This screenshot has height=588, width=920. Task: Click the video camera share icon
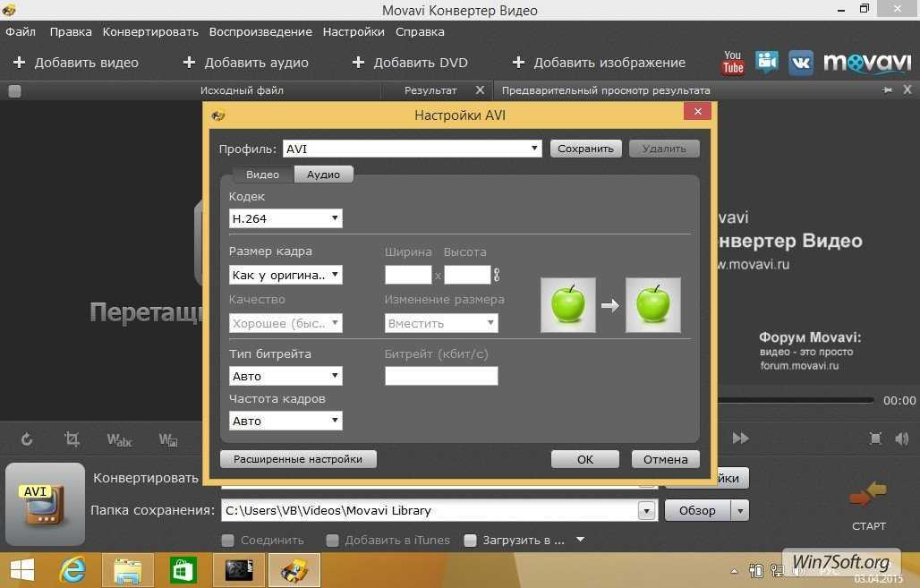(766, 63)
